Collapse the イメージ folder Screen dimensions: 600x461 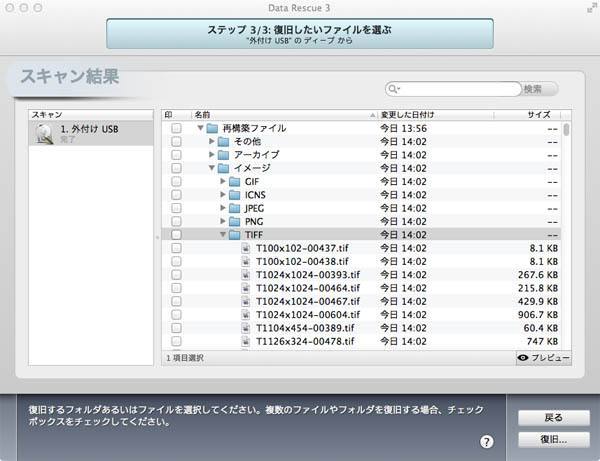(x=211, y=169)
